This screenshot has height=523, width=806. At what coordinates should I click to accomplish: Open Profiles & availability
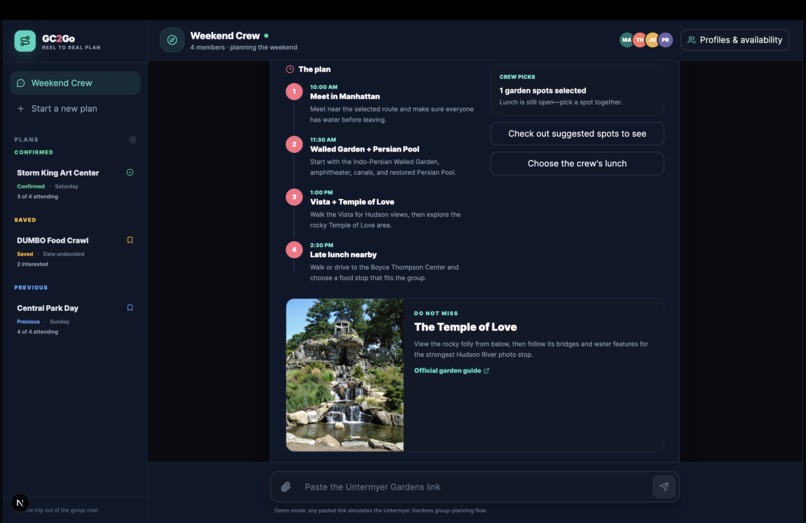(x=735, y=40)
